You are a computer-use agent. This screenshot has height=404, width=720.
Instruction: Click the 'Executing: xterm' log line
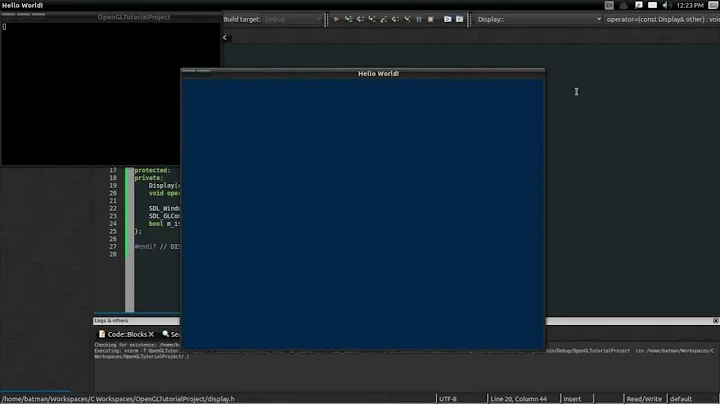click(x=138, y=351)
